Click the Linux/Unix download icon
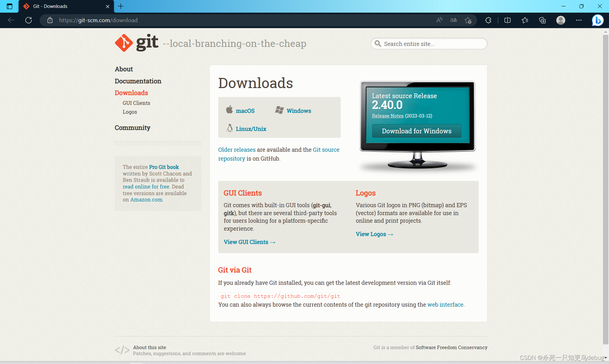The image size is (609, 364). [230, 128]
